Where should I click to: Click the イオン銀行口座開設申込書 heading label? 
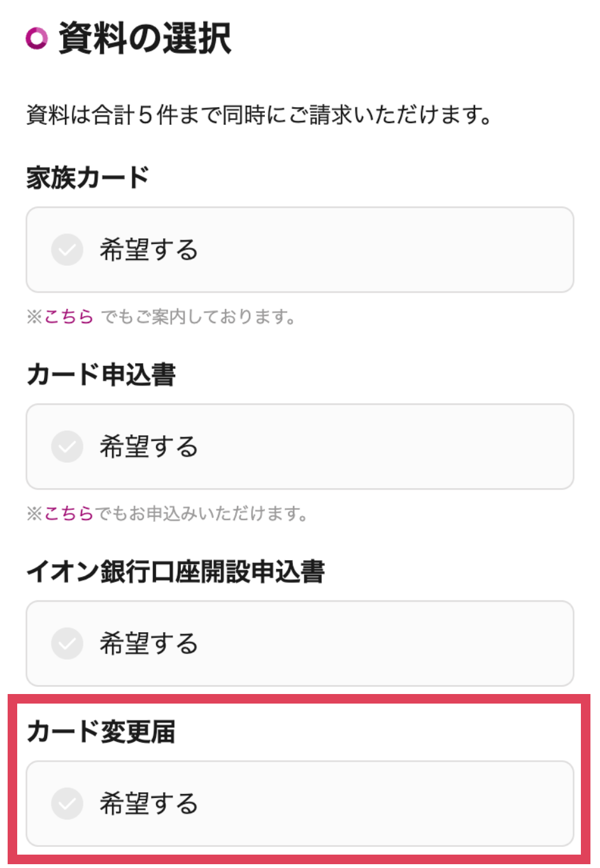pos(175,571)
